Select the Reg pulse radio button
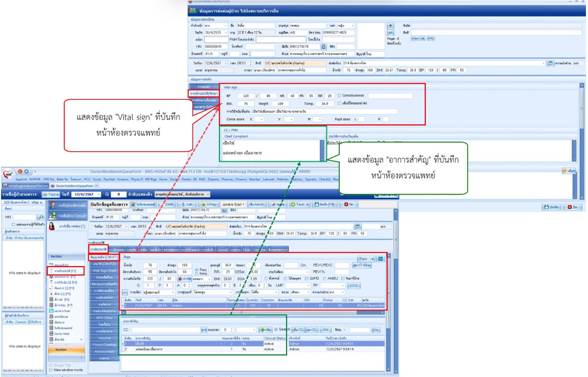Image resolution: width=588 pixels, height=377 pixels. (197, 270)
